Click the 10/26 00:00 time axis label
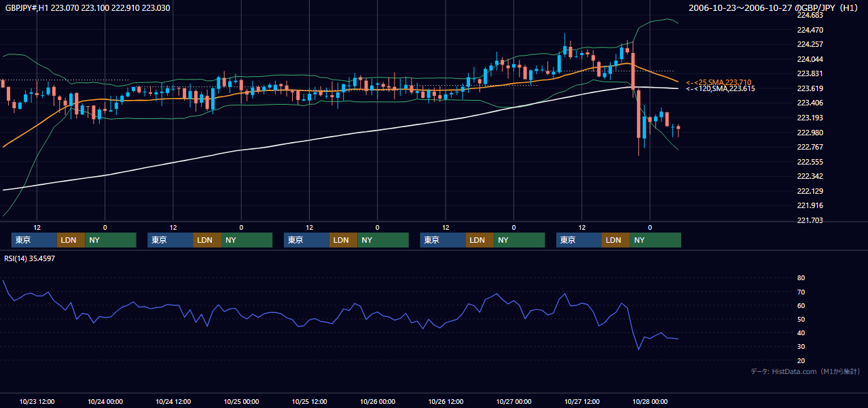The image size is (868, 408). pos(378,401)
